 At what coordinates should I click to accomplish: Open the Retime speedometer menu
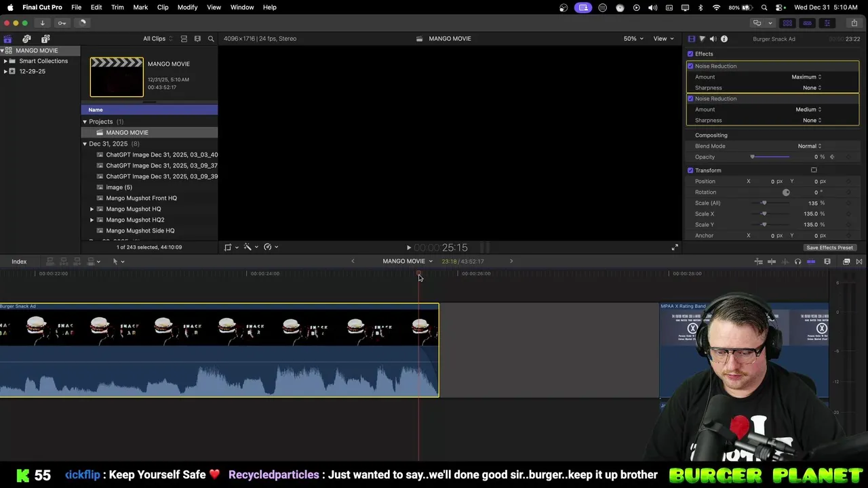point(271,247)
